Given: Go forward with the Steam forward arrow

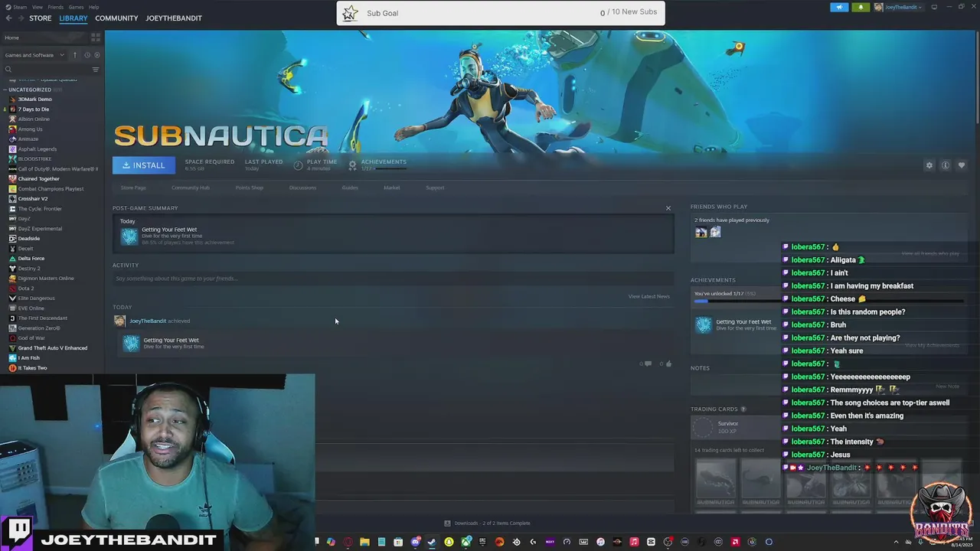Looking at the screenshot, I should 20,18.
